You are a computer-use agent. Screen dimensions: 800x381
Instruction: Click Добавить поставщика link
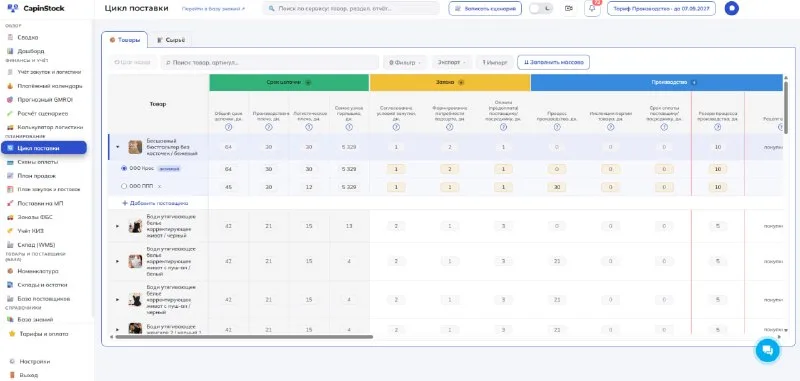tap(155, 203)
